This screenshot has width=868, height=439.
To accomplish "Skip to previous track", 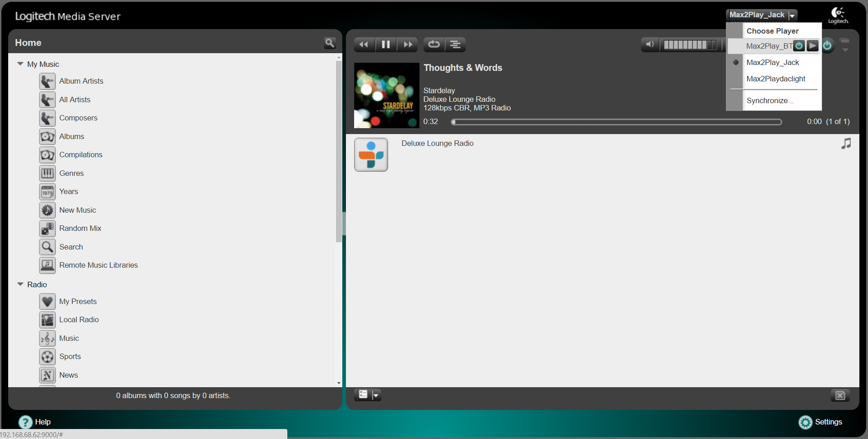I will 364,45.
